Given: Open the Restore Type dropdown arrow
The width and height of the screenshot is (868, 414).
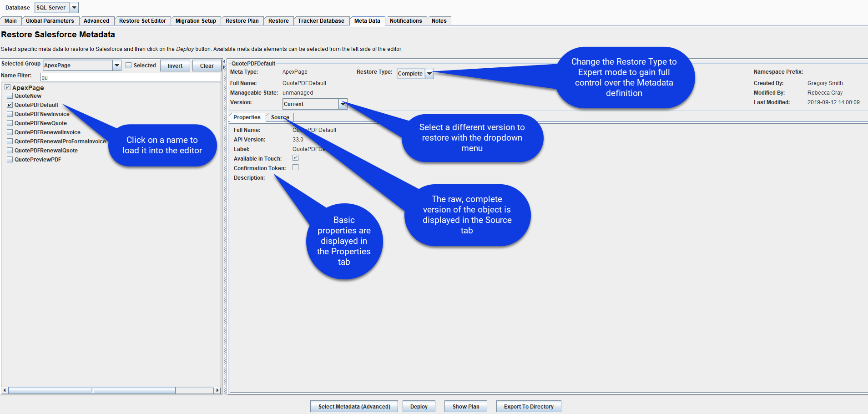Looking at the screenshot, I should pos(429,74).
